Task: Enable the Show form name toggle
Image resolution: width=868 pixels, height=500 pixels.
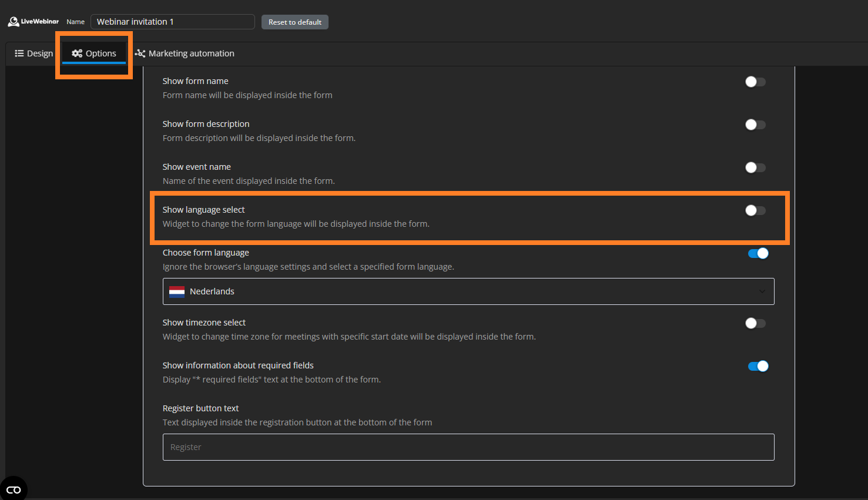Action: pos(755,82)
